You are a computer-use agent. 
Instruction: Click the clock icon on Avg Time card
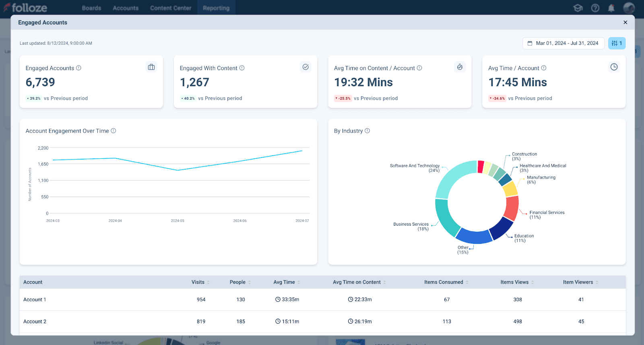pyautogui.click(x=614, y=67)
